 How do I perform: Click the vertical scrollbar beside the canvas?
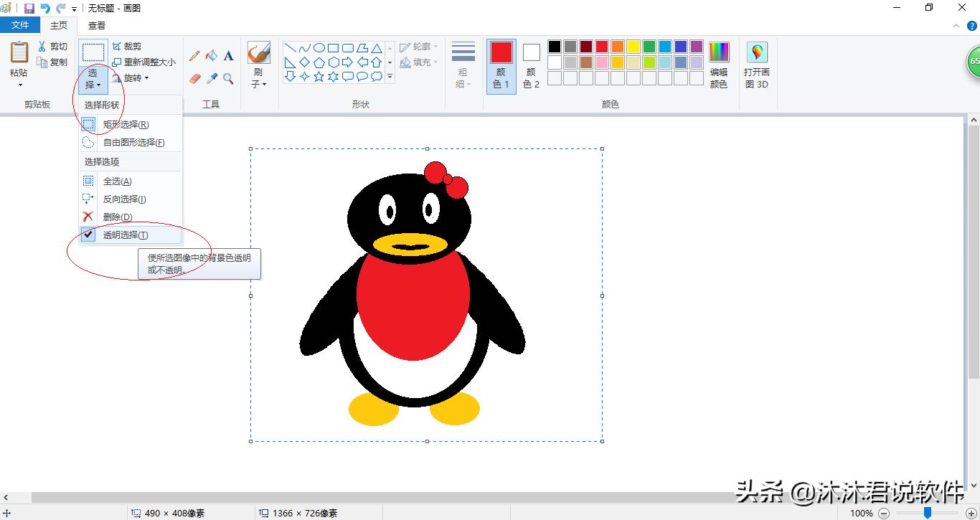coord(974,252)
